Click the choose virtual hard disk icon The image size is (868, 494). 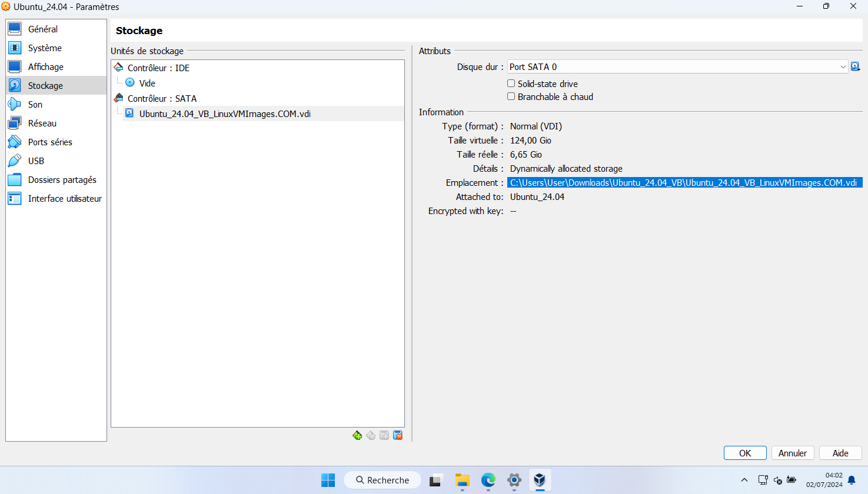pyautogui.click(x=856, y=66)
